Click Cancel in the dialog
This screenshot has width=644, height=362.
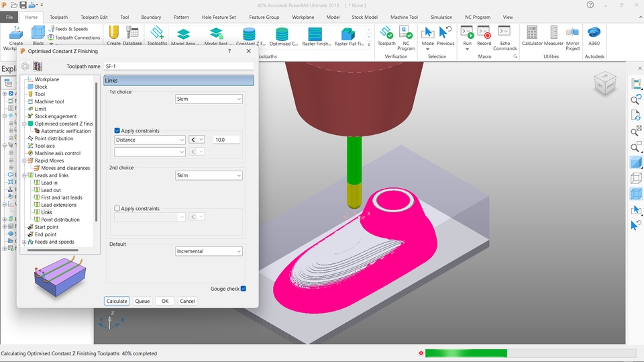[187, 301]
